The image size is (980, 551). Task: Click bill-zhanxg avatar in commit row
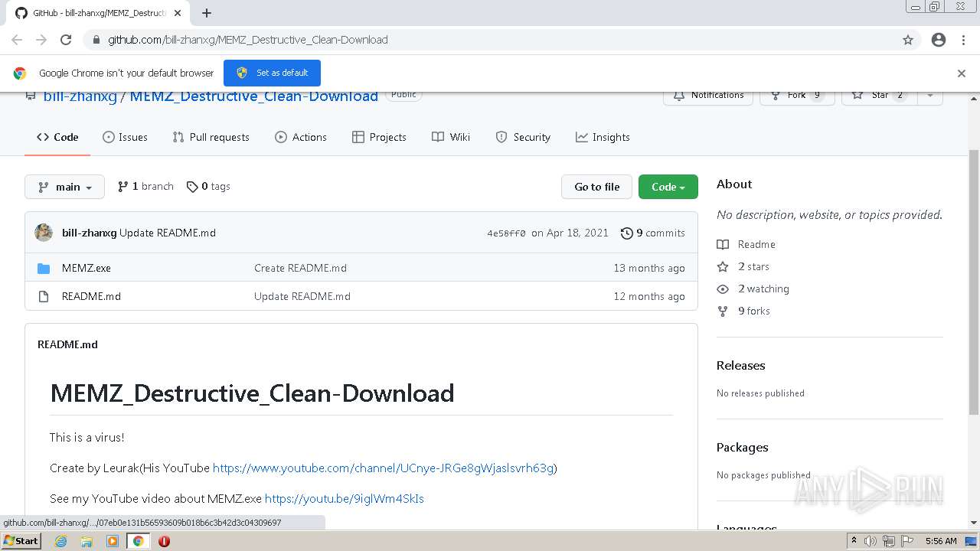pyautogui.click(x=44, y=233)
